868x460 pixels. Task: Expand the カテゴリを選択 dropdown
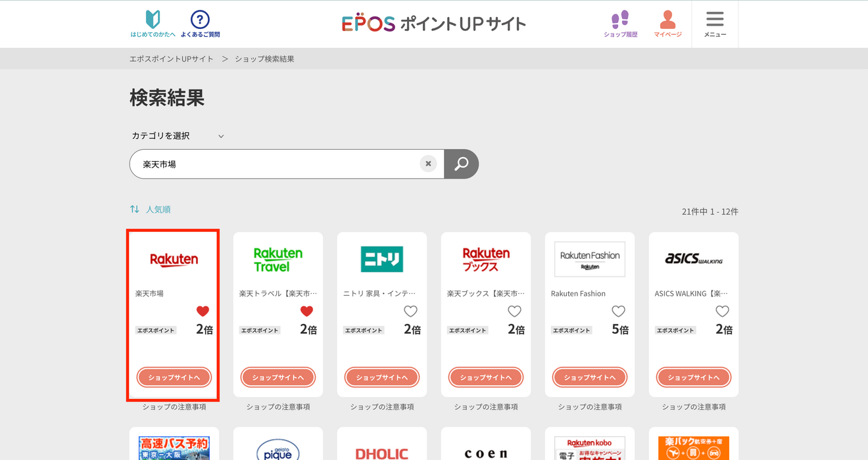pos(178,136)
